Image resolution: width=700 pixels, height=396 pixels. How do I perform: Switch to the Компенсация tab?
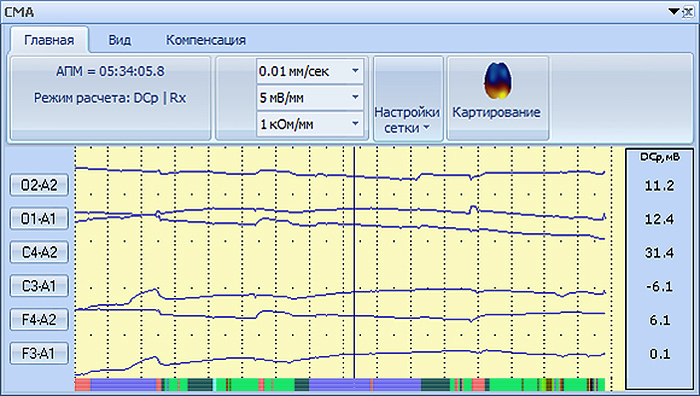click(206, 40)
